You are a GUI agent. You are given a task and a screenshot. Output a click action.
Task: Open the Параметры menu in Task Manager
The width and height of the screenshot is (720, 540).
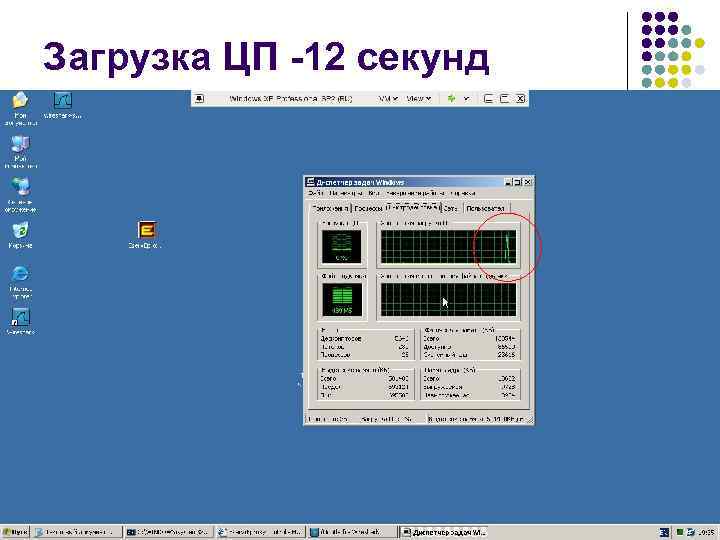click(x=345, y=193)
